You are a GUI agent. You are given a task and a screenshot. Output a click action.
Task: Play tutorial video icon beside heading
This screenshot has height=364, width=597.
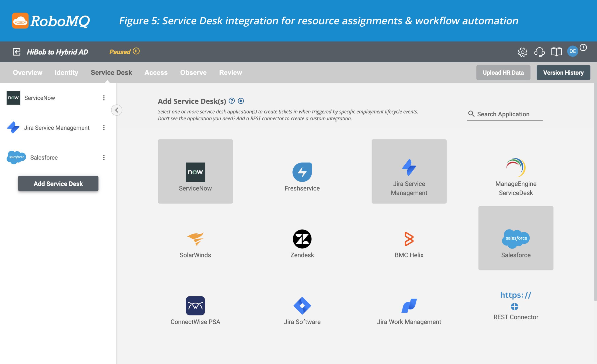[241, 101]
